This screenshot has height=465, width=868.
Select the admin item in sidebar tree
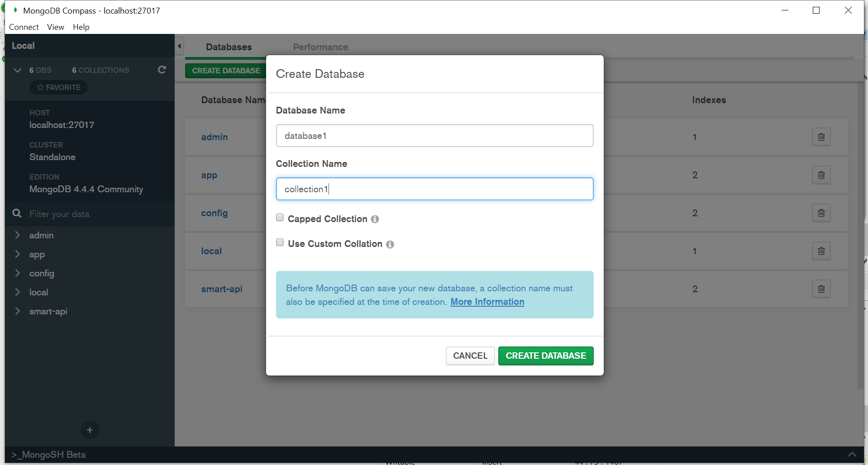(42, 235)
